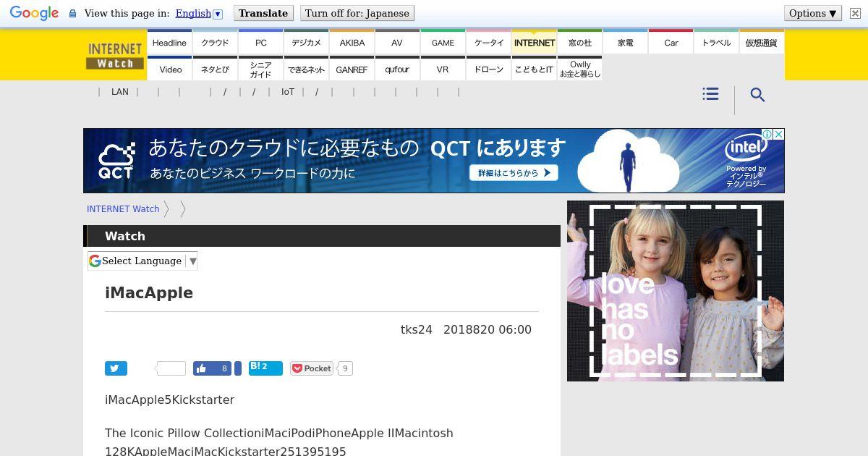
Task: Click the love has no labels ad
Action: click(676, 291)
